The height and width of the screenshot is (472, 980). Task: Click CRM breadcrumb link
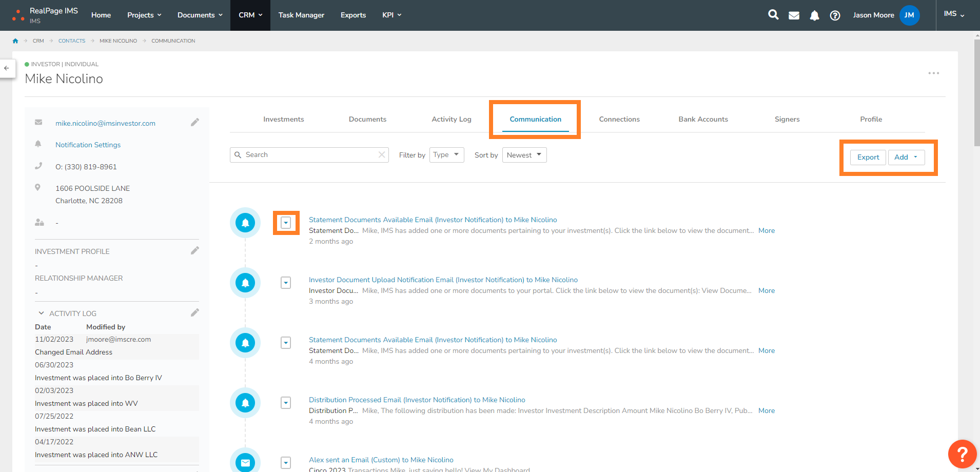[38, 41]
